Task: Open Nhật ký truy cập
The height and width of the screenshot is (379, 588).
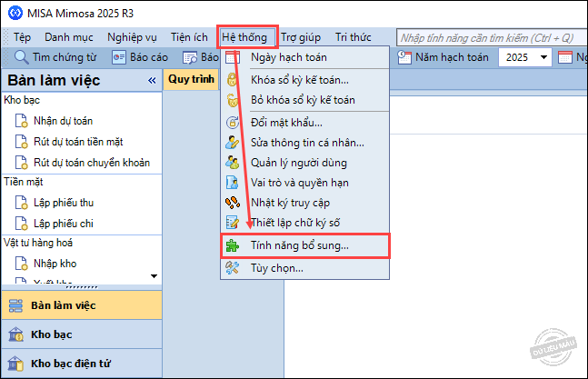Action: (x=304, y=203)
